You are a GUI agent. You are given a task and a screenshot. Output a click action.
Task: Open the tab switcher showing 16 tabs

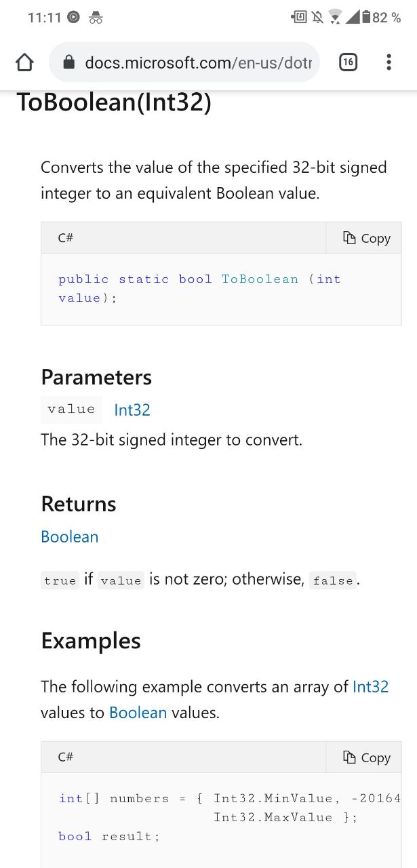pos(347,62)
